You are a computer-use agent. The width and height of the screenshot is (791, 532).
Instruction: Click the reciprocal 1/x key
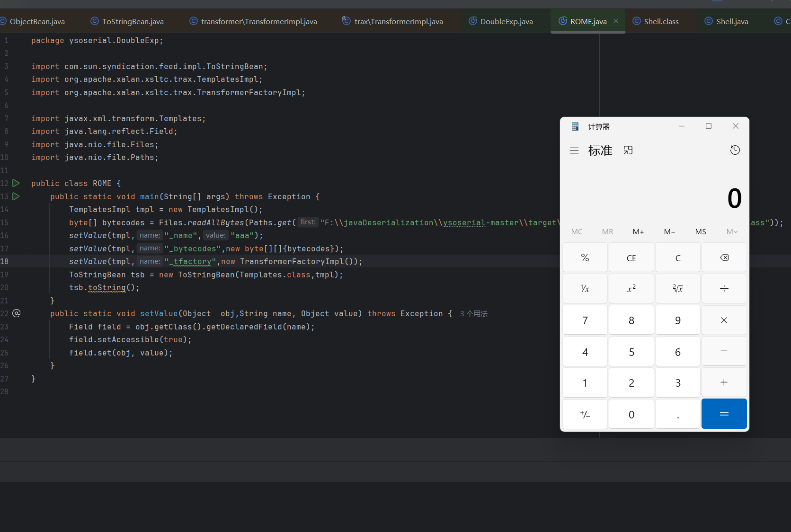click(x=585, y=288)
